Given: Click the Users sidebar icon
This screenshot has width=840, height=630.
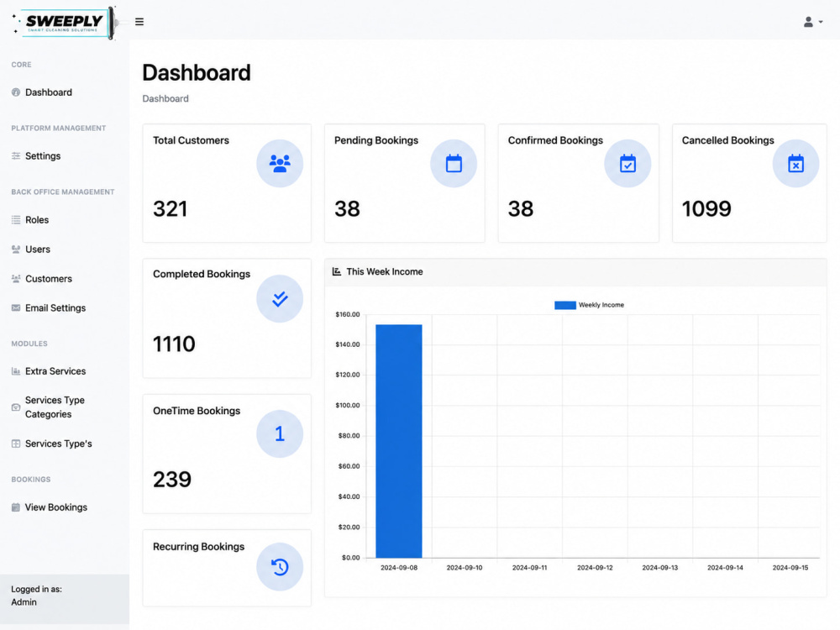Looking at the screenshot, I should (15, 249).
